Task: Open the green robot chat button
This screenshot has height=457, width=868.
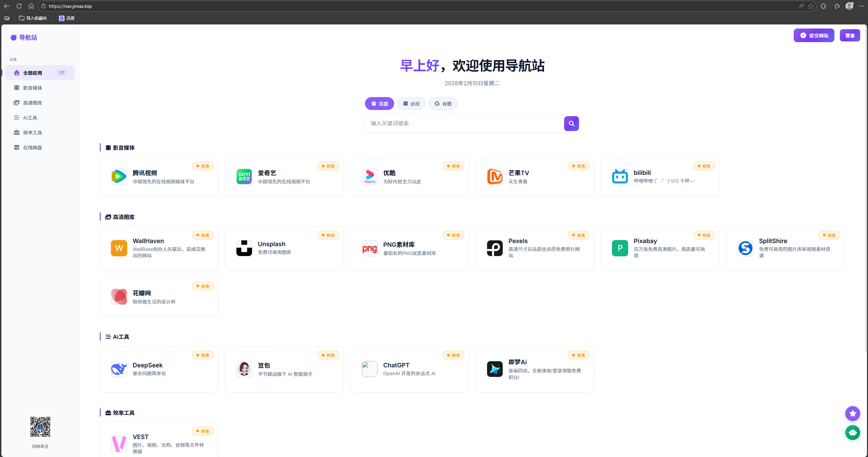Action: click(x=852, y=433)
